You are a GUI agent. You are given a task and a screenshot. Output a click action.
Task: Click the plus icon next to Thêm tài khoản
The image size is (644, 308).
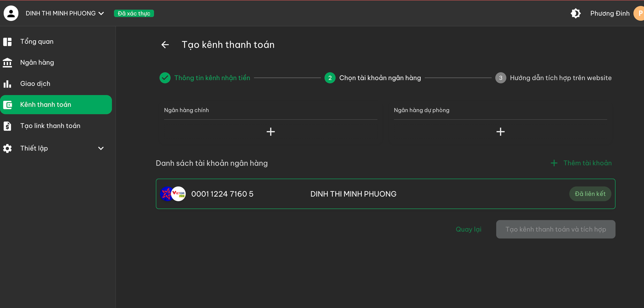[554, 163]
